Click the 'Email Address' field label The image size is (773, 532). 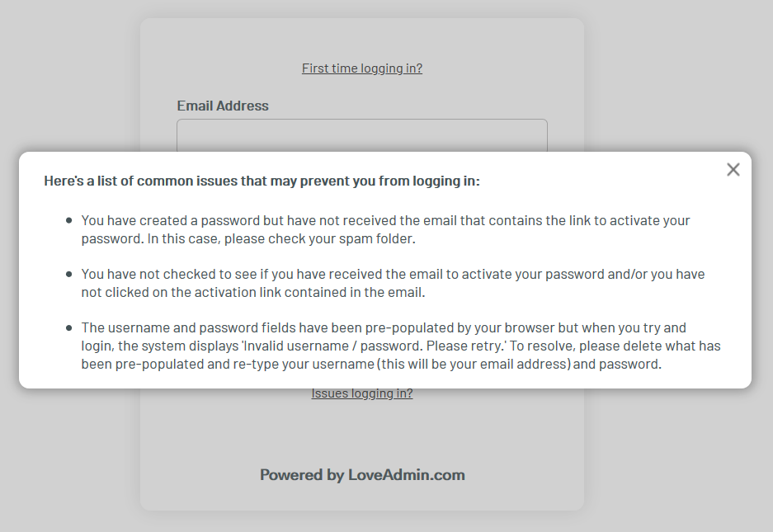pos(223,106)
